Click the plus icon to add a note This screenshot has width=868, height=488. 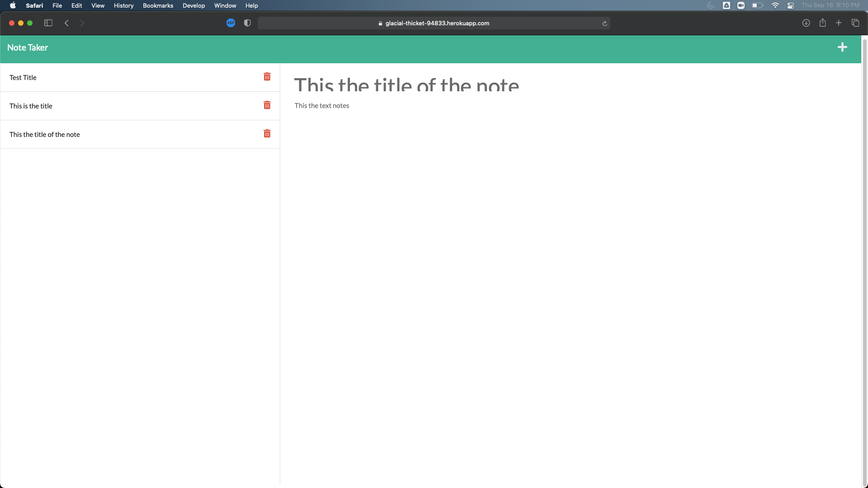(843, 47)
